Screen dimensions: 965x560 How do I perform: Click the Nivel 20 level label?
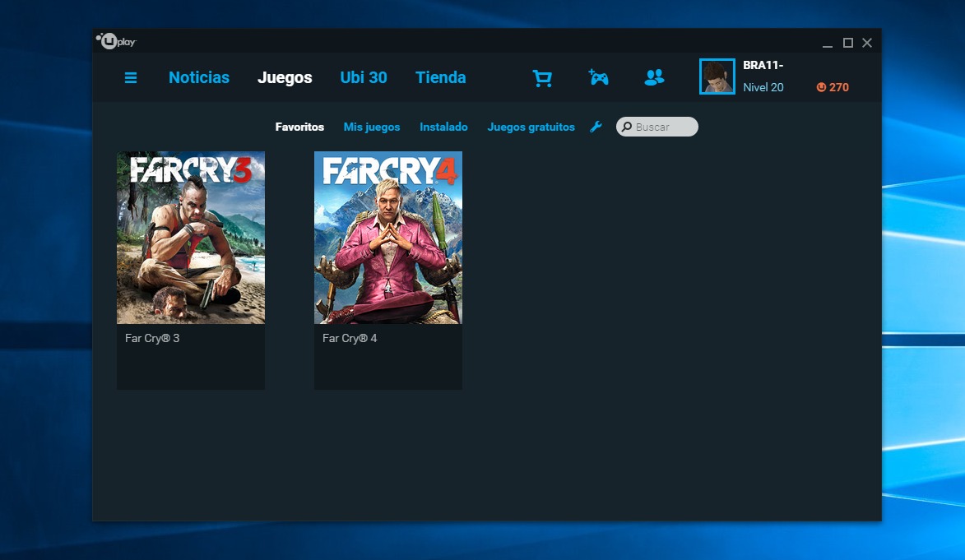(763, 87)
